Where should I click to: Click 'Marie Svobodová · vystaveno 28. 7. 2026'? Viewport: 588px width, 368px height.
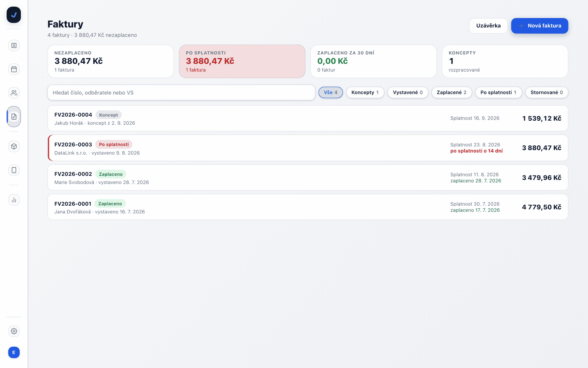(x=102, y=182)
